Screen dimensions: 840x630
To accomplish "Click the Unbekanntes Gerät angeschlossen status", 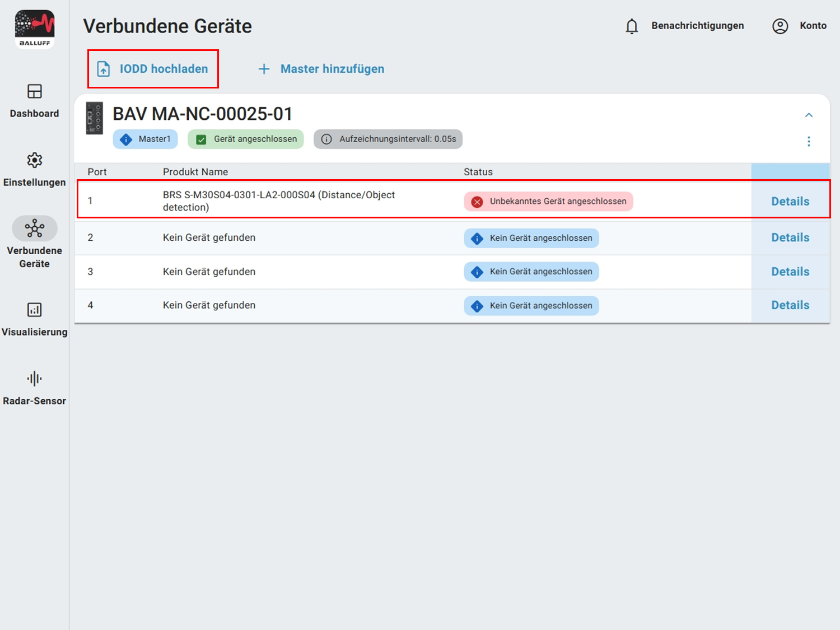I will (548, 201).
